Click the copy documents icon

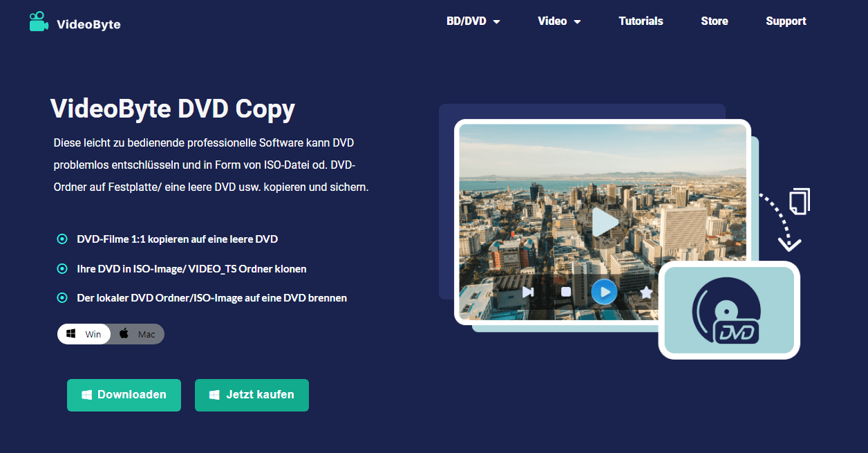point(800,200)
